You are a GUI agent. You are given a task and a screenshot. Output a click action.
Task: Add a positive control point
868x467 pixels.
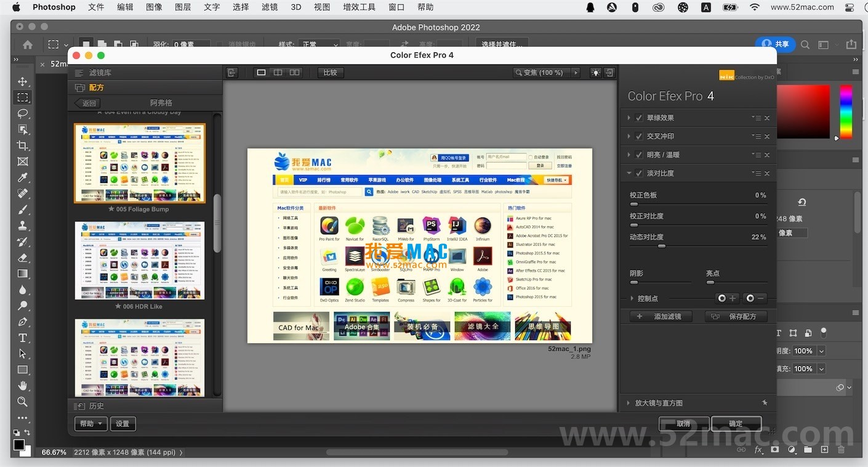point(727,298)
